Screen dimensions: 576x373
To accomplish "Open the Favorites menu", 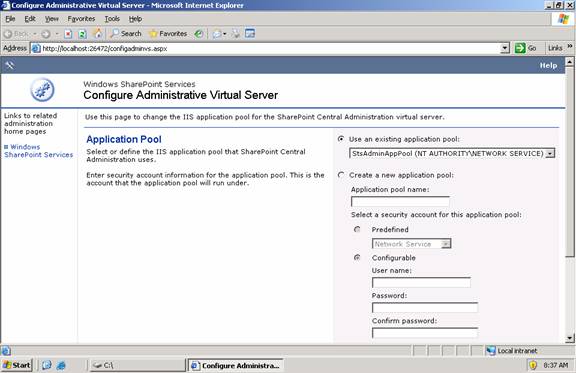I will pyautogui.click(x=81, y=19).
